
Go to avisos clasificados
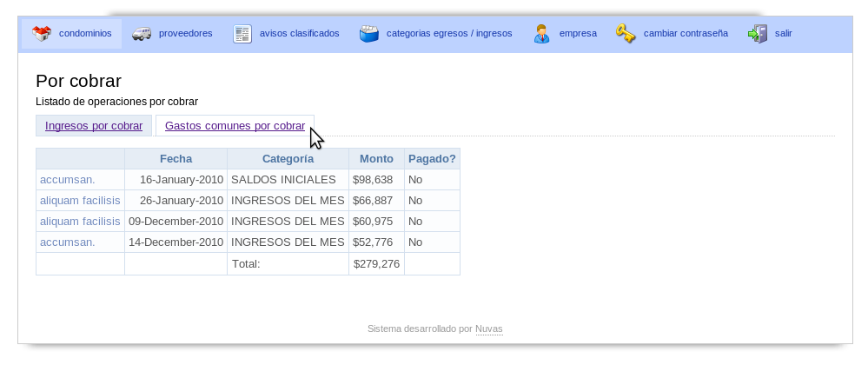[x=286, y=34]
